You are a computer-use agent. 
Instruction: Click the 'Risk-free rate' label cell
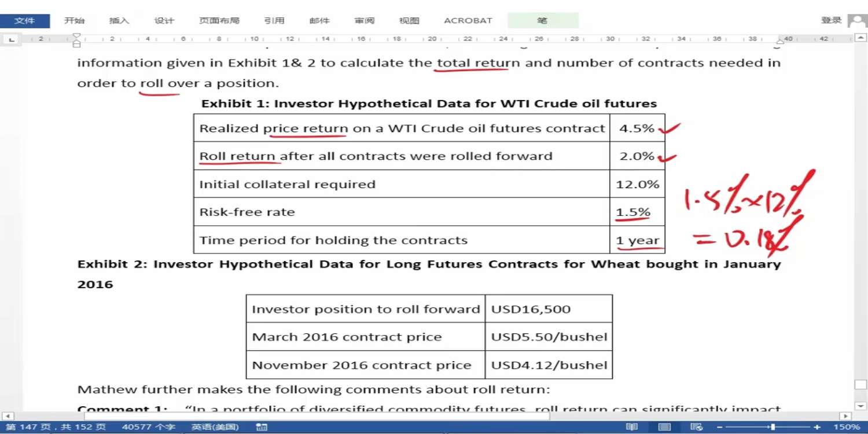pos(402,212)
